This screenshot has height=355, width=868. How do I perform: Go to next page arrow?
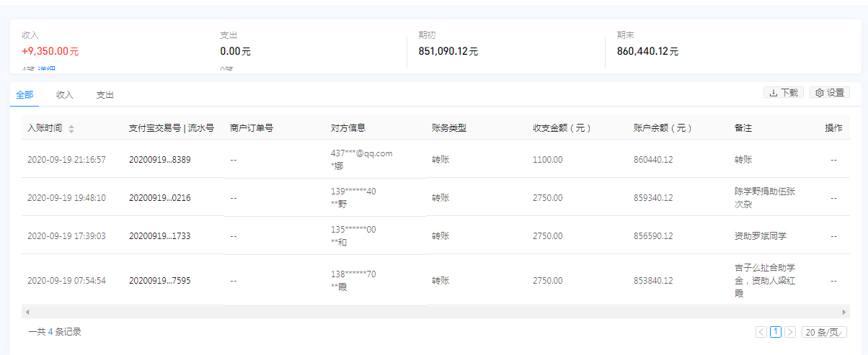pos(790,332)
